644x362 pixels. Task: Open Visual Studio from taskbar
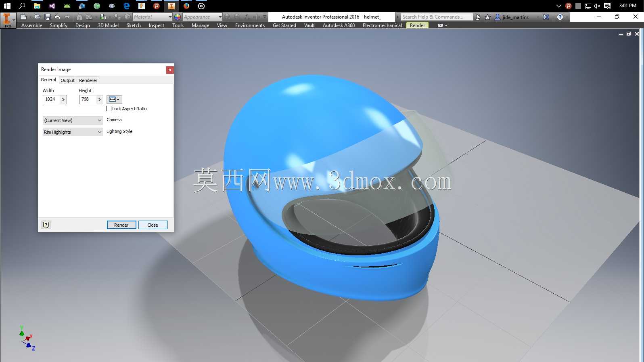[52, 6]
